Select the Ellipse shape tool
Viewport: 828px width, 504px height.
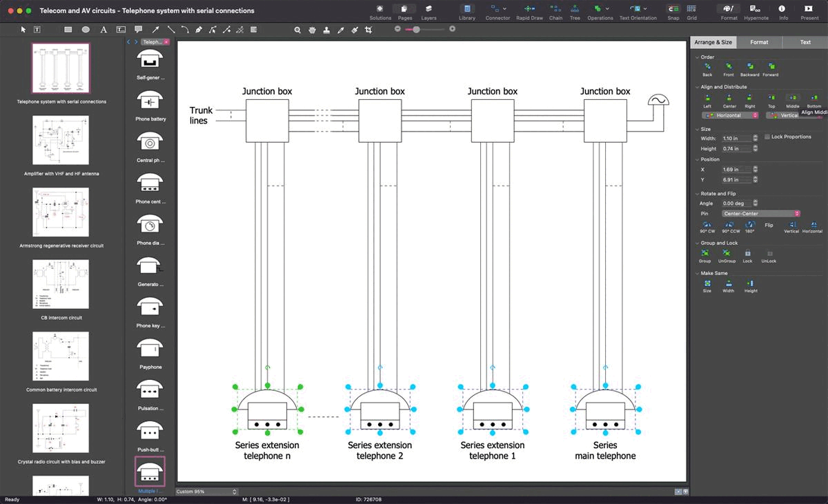[x=86, y=30]
